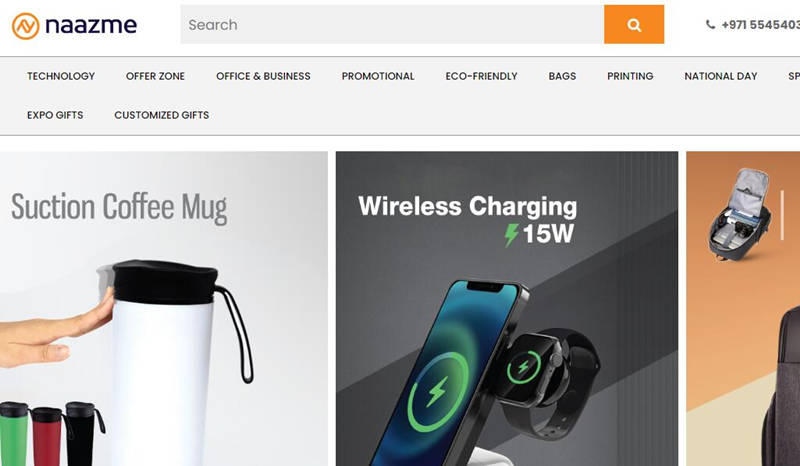Open the OFFER ZONE menu

click(x=155, y=76)
